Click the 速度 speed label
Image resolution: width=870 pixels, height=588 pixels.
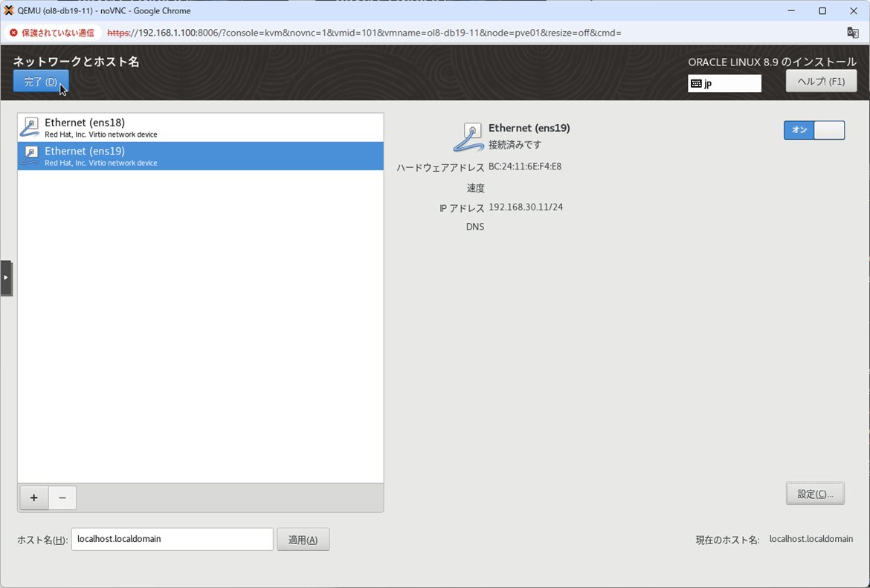[475, 188]
